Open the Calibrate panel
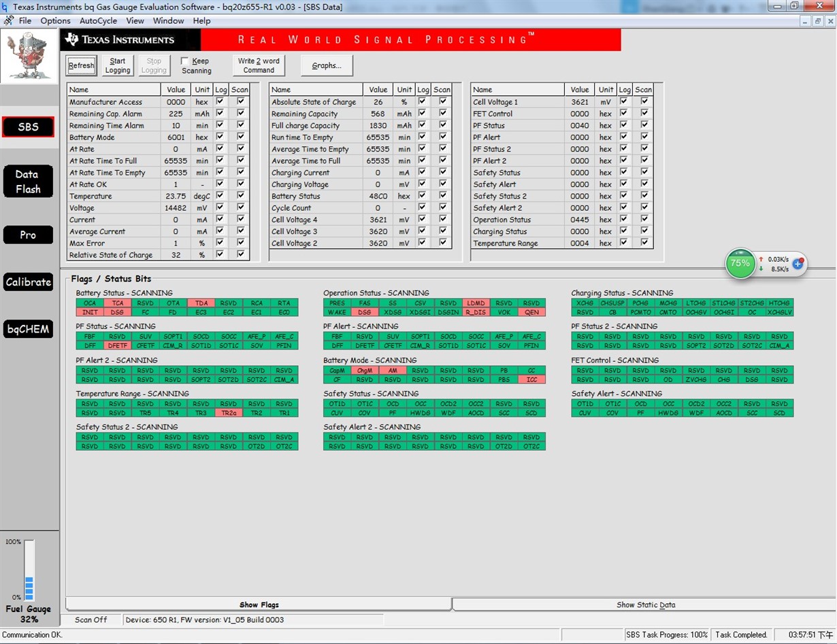 click(x=28, y=282)
